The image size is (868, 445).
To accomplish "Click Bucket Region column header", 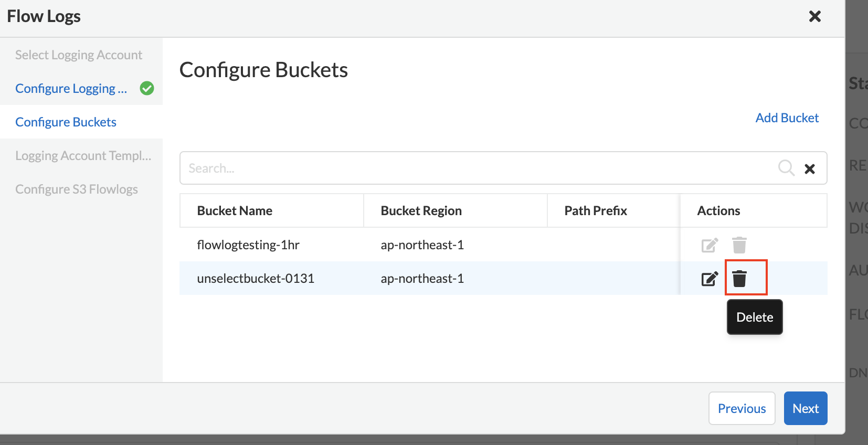I will tap(421, 210).
